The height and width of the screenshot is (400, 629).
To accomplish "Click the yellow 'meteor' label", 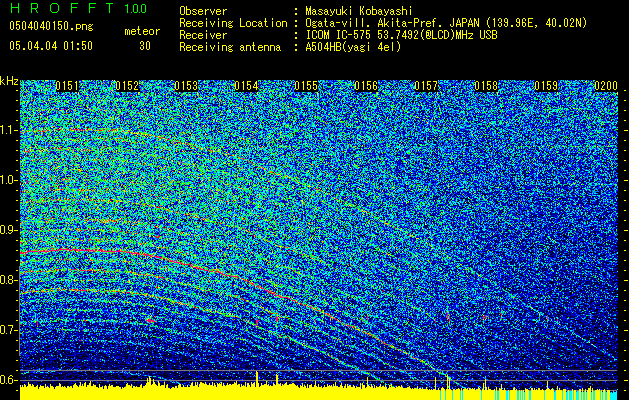I will pyautogui.click(x=142, y=31).
